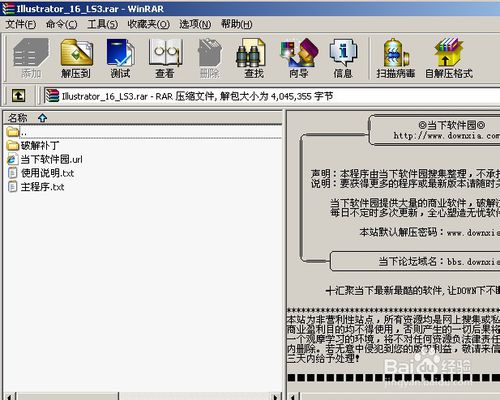
Task: Launch the Wizard (向导) tool
Action: pyautogui.click(x=299, y=58)
